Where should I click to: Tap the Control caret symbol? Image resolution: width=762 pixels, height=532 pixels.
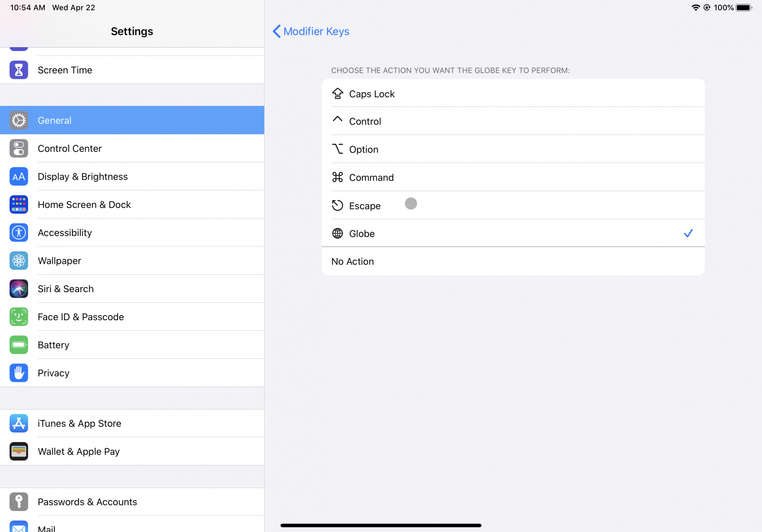click(338, 119)
